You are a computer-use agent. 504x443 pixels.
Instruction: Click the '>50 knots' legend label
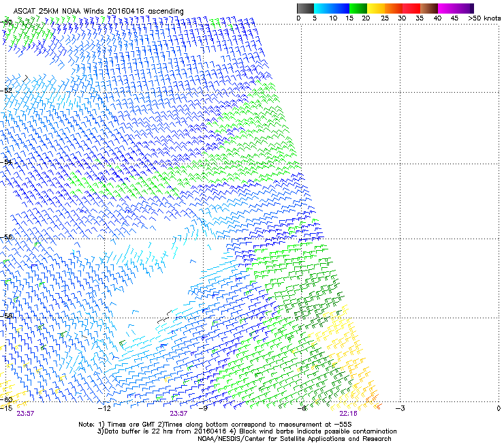click(x=485, y=18)
